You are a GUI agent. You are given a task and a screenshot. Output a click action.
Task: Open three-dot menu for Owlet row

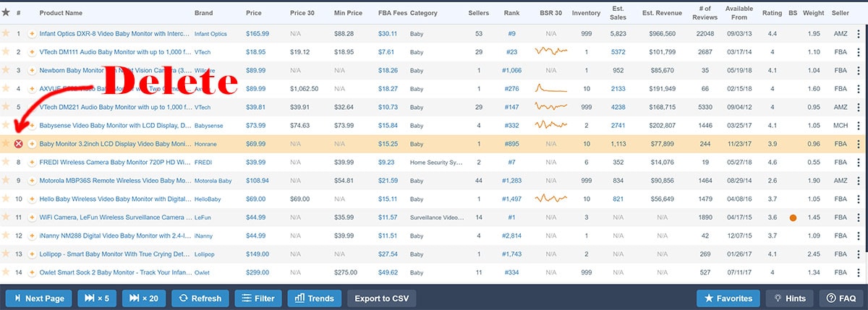[859, 272]
